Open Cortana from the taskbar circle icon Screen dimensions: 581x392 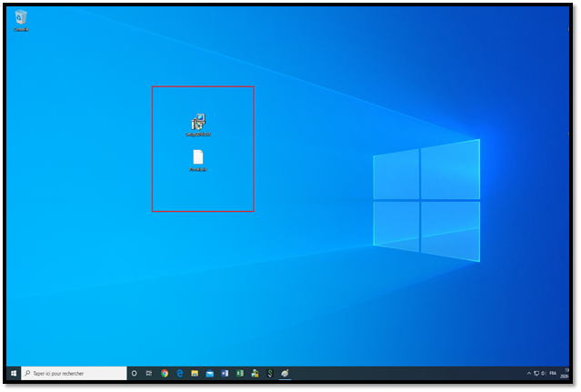click(x=134, y=373)
